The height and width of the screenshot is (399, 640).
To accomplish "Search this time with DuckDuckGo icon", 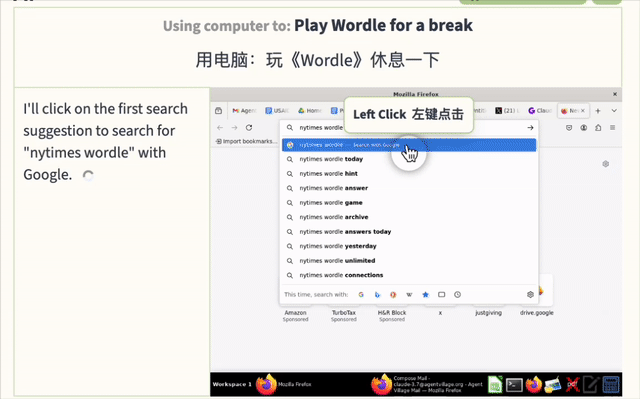I will coord(393,295).
